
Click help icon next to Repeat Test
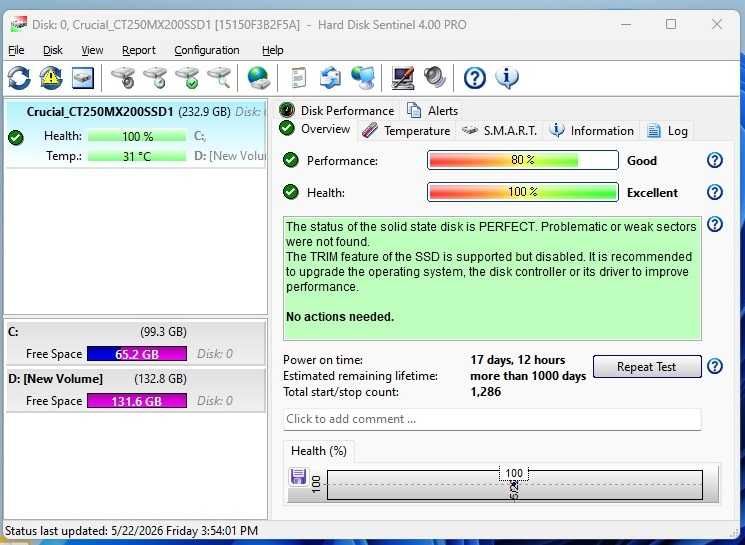[x=715, y=366]
